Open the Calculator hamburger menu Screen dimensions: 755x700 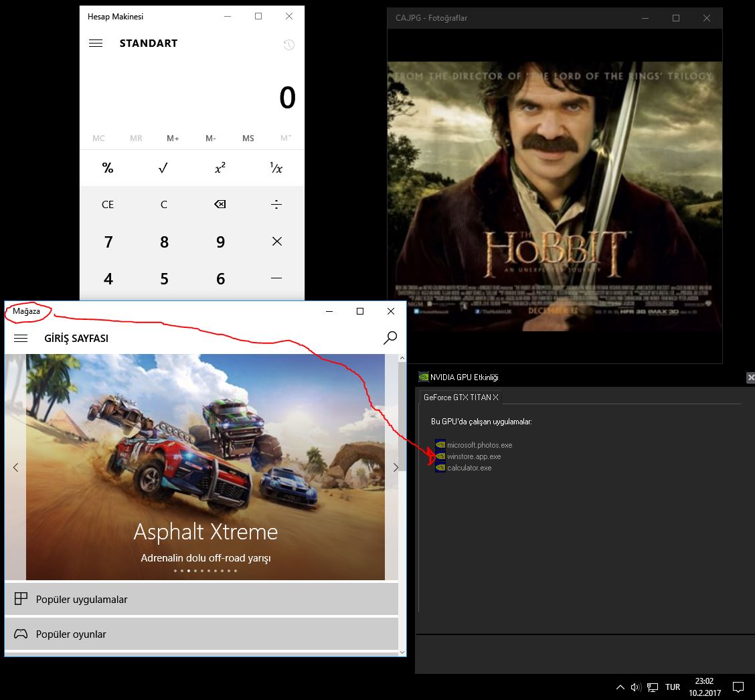click(x=95, y=43)
